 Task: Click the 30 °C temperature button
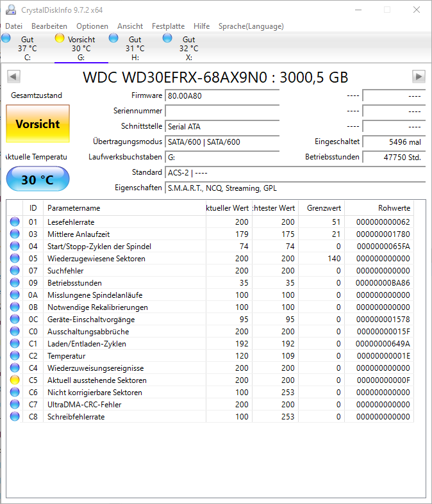click(x=38, y=179)
